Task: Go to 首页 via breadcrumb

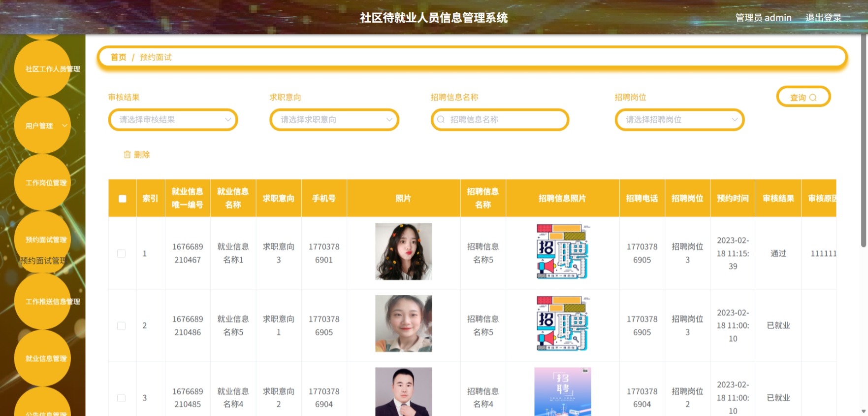Action: tap(118, 57)
